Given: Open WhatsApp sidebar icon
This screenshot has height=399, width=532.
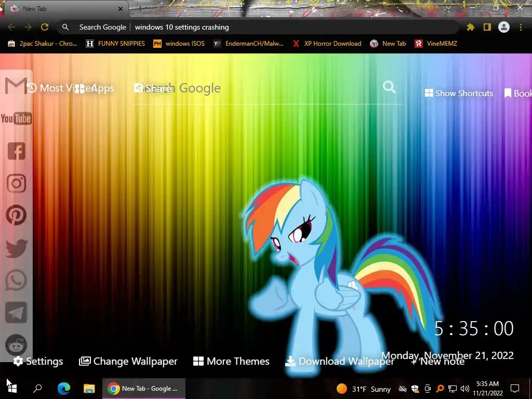Looking at the screenshot, I should (x=16, y=280).
